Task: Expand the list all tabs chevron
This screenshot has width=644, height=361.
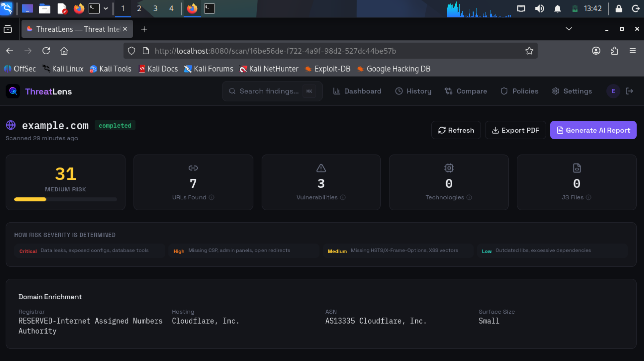Action: [x=569, y=29]
